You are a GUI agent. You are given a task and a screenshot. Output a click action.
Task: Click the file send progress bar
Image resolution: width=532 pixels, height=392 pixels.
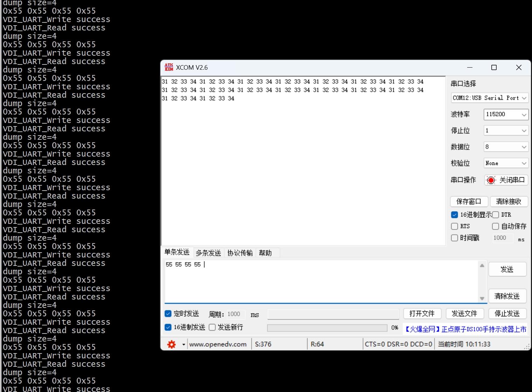pos(327,328)
